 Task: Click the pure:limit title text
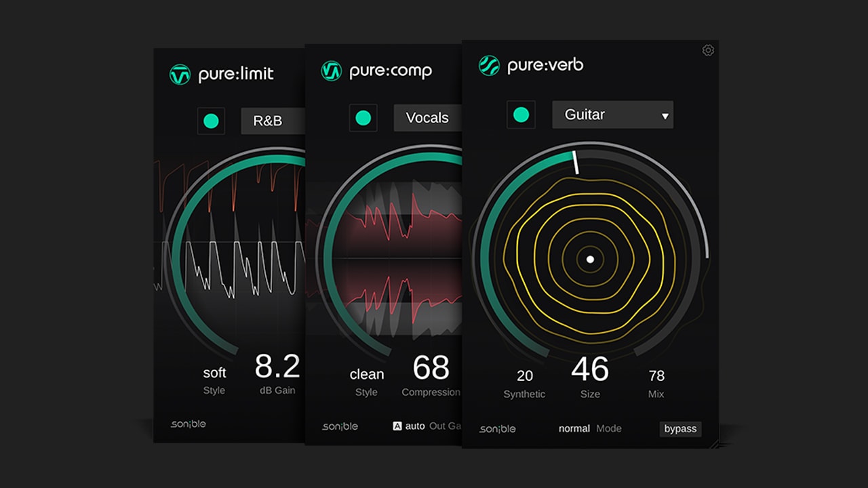pos(236,75)
